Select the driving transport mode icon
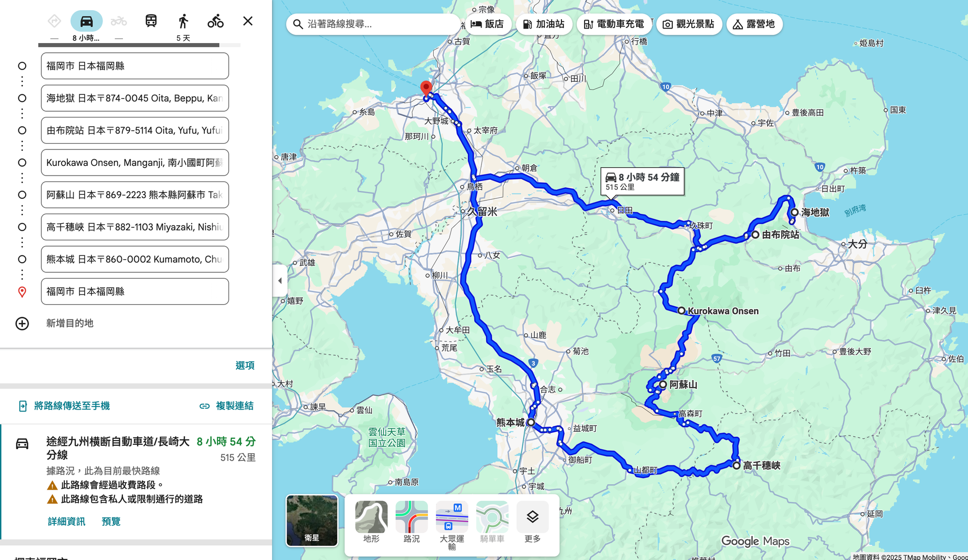The width and height of the screenshot is (968, 560). click(87, 20)
